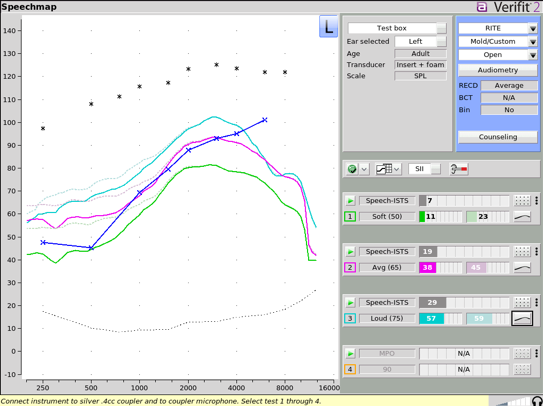
Task: Click the gray unaided bar showing 19
Action: click(464, 251)
